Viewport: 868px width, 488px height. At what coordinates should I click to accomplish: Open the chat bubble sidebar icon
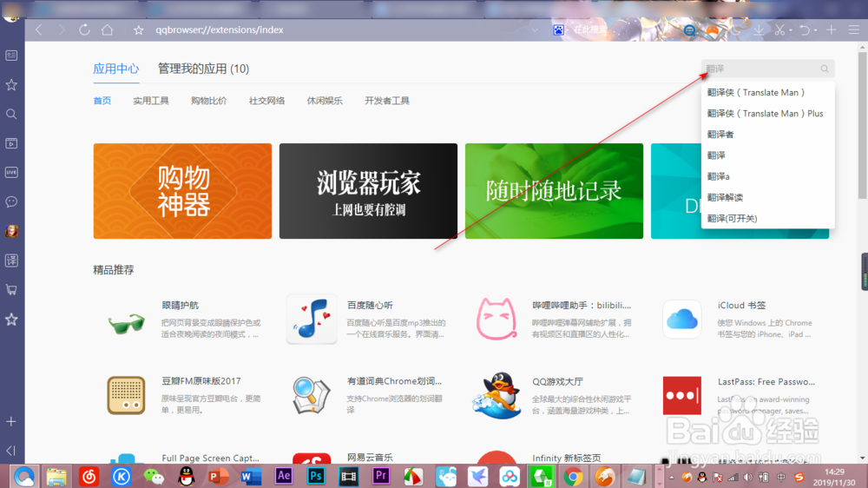[11, 201]
